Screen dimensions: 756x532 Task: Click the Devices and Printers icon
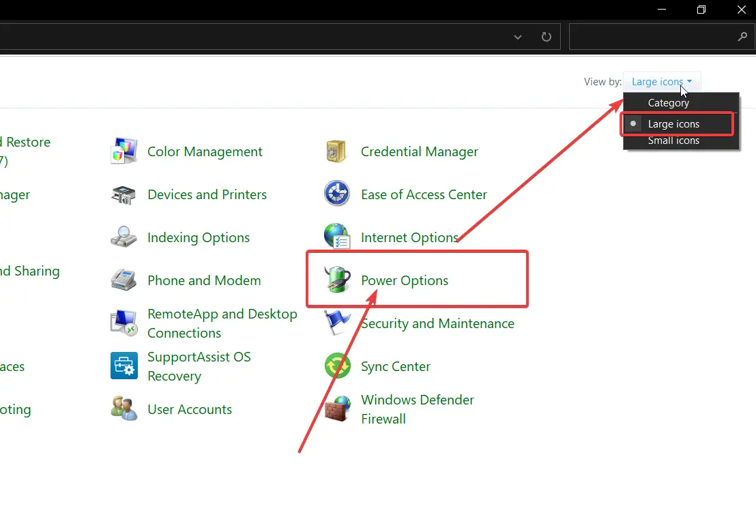(x=124, y=194)
